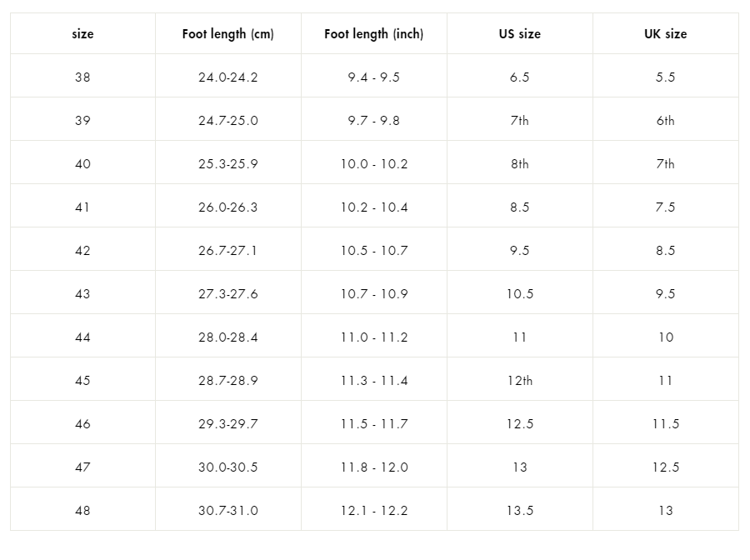Click the 30.7-31.0 cm cell
The image size is (750, 560).
[227, 511]
